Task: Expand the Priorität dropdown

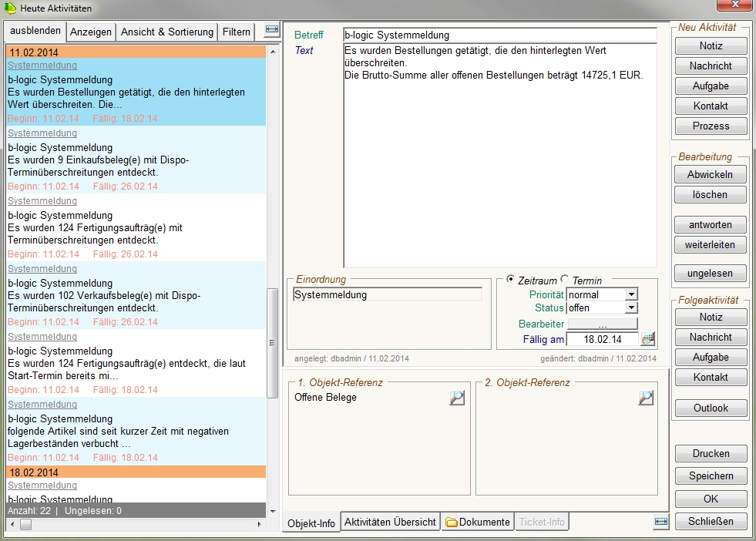Action: pos(631,294)
